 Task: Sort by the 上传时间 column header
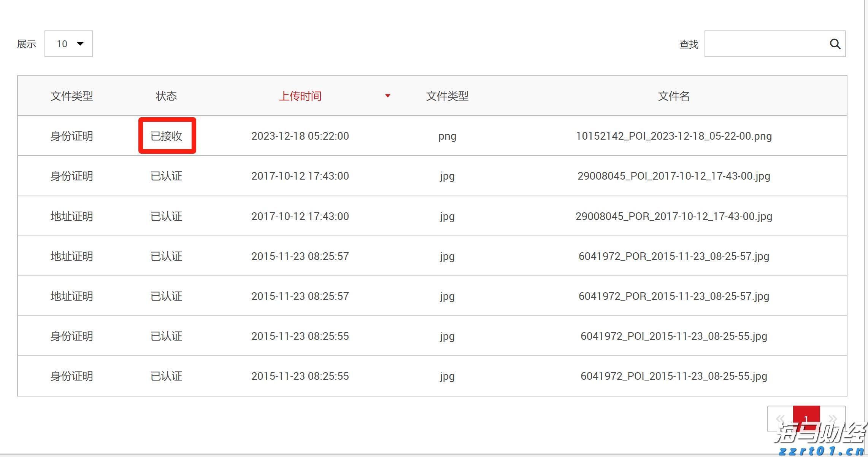tap(300, 96)
